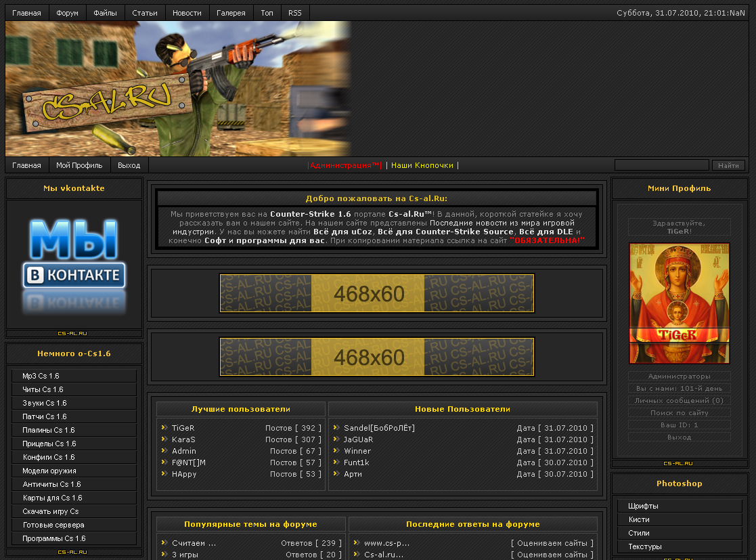This screenshot has height=560, width=756.
Task: Open forum topic 3 игры
Action: [x=185, y=555]
